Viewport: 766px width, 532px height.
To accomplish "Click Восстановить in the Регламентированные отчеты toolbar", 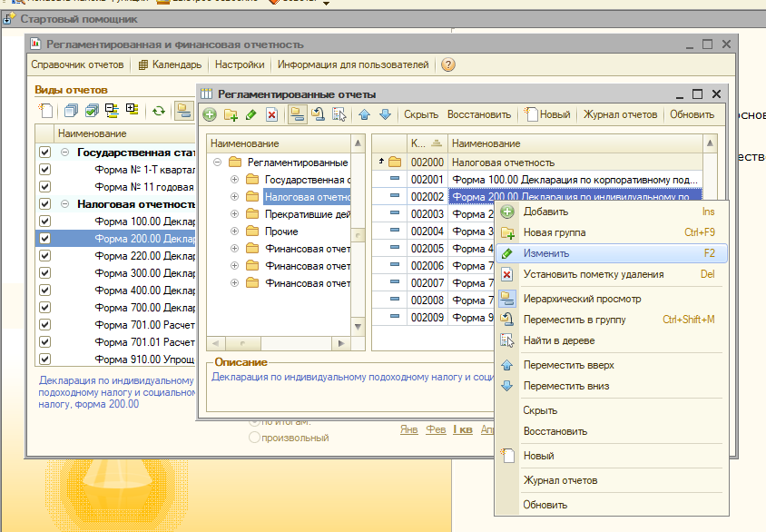I will click(479, 114).
